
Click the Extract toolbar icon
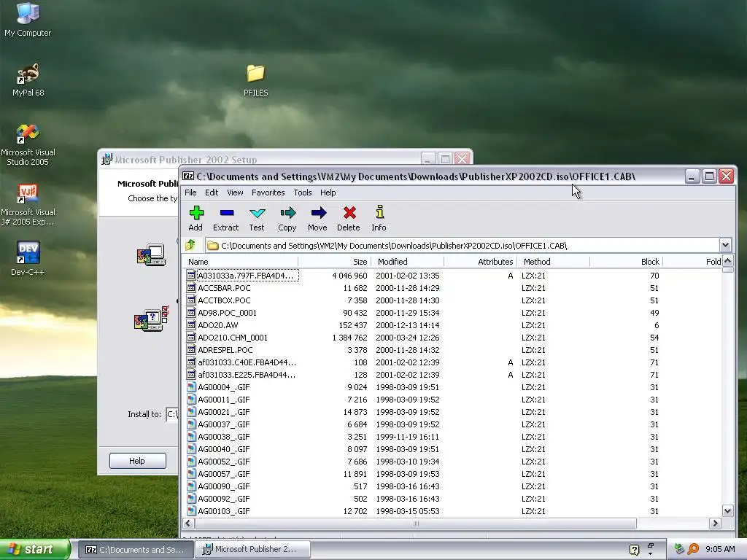227,213
